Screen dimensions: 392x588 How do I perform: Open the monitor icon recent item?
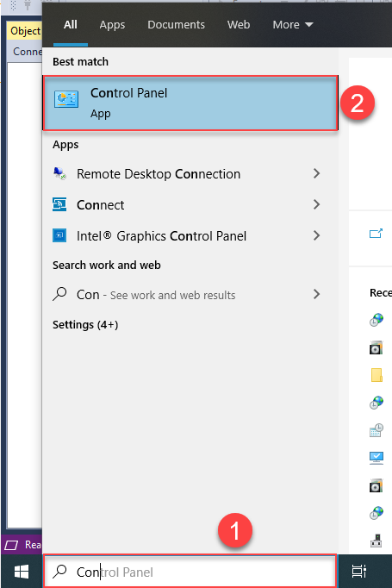click(x=376, y=458)
